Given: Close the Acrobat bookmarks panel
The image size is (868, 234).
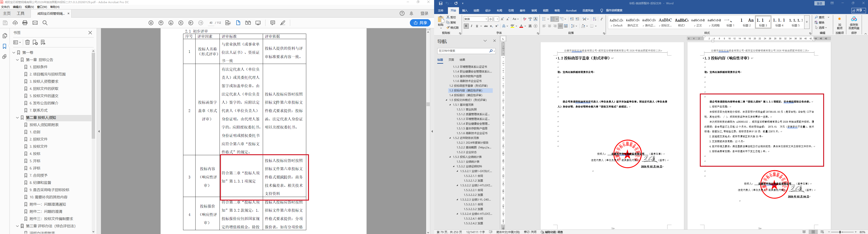Looking at the screenshot, I should click(x=90, y=33).
